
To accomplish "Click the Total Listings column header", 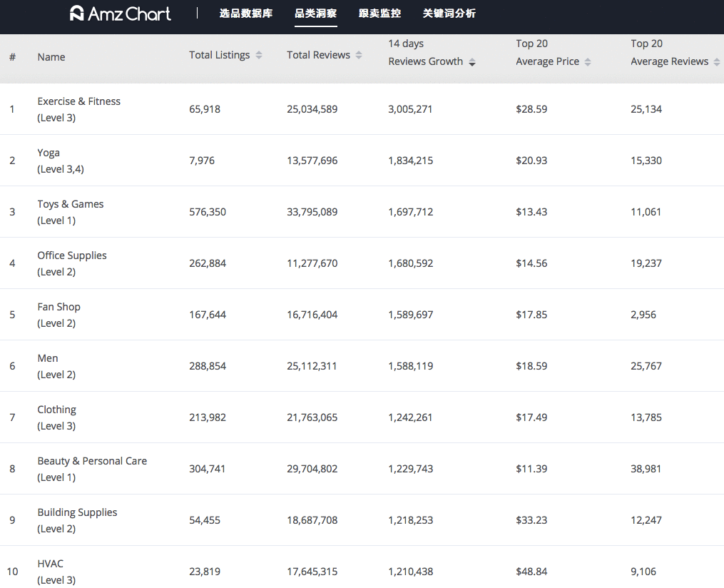I will pos(220,55).
